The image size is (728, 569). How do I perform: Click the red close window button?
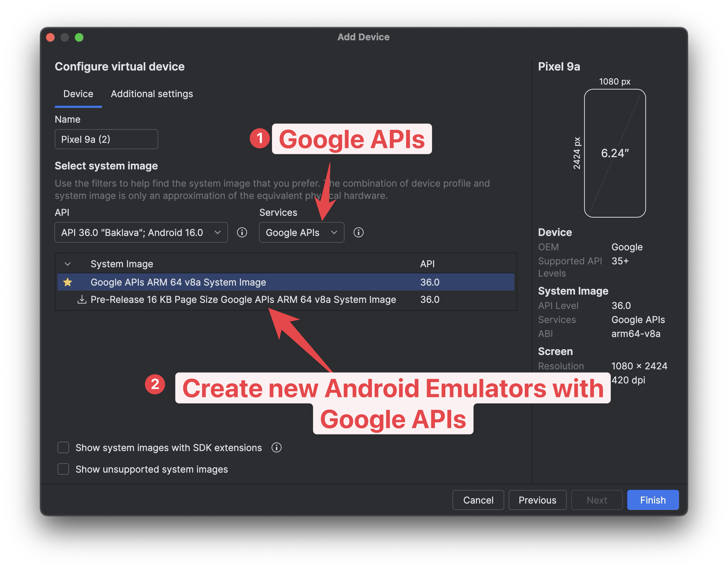click(51, 37)
